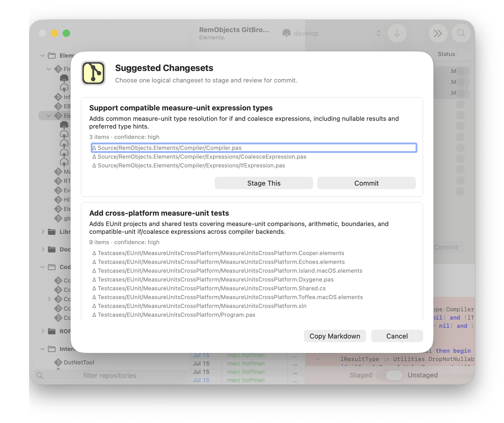
Task: Expand the Doc folder group
Action: (43, 249)
